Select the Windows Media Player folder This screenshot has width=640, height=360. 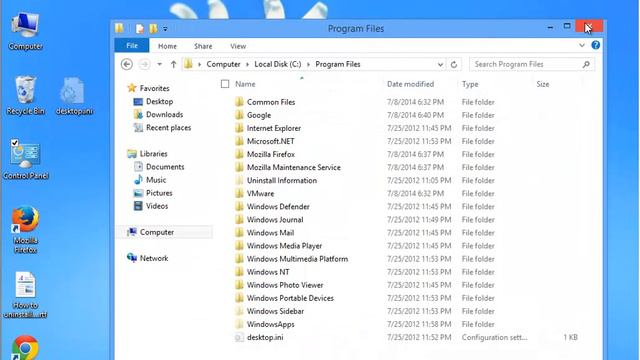click(x=284, y=246)
